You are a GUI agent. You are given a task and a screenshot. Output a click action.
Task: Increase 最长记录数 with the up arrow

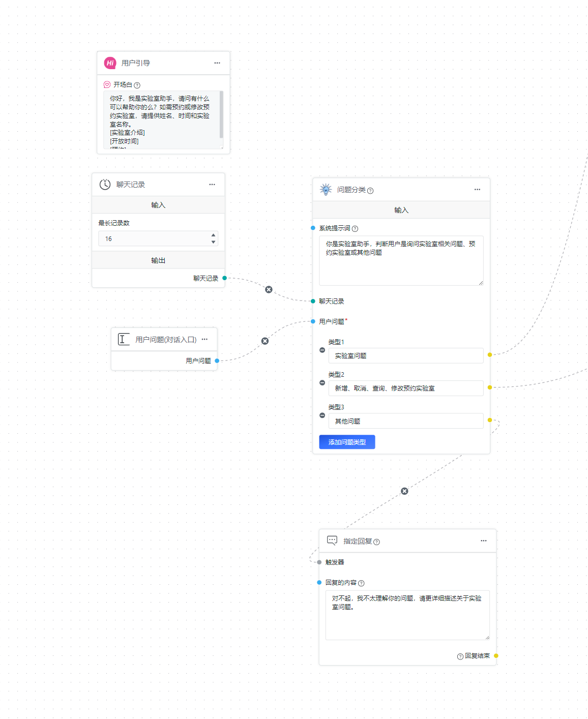pyautogui.click(x=213, y=235)
